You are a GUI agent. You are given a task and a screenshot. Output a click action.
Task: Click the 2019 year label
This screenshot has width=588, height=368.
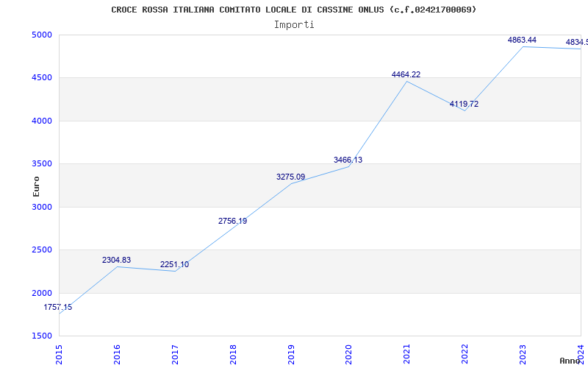point(291,354)
